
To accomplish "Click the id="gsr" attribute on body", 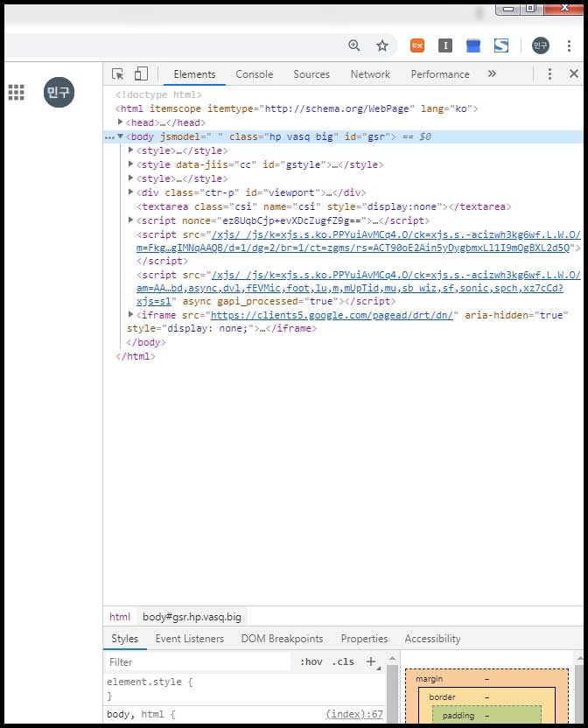I will pos(367,136).
